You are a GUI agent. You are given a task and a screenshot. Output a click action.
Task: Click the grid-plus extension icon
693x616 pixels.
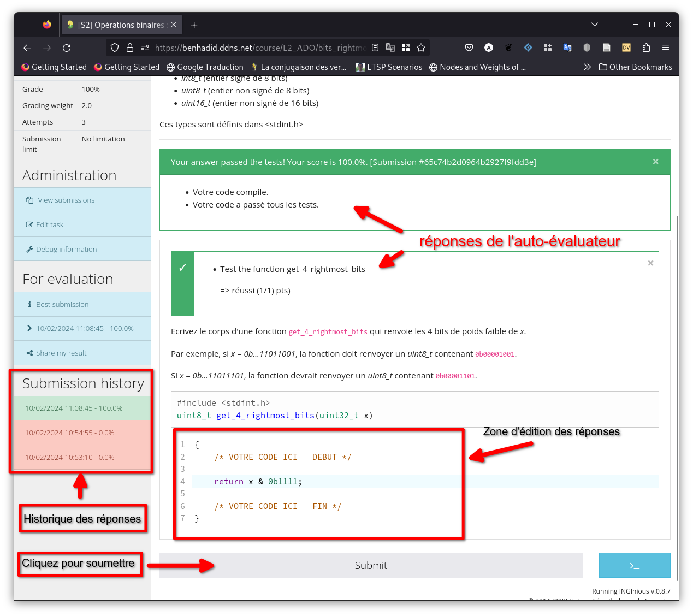(x=548, y=48)
